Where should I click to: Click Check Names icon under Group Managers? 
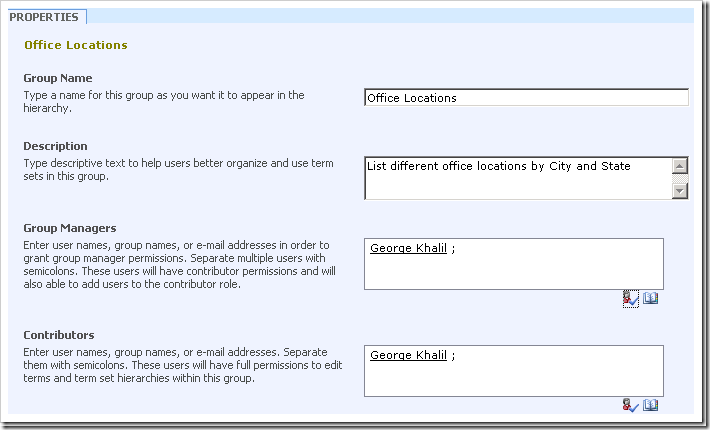[x=631, y=299]
